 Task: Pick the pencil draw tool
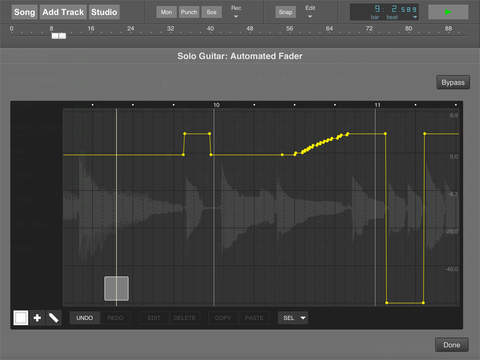point(54,318)
